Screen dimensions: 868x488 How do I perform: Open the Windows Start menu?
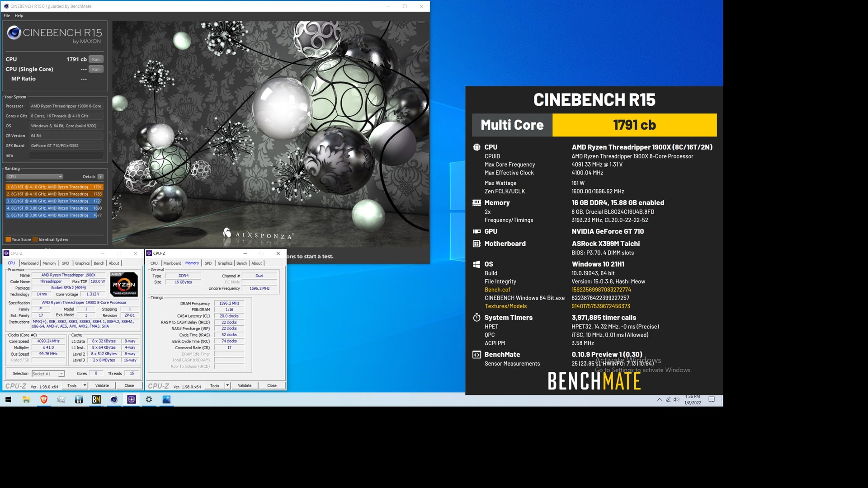8,399
